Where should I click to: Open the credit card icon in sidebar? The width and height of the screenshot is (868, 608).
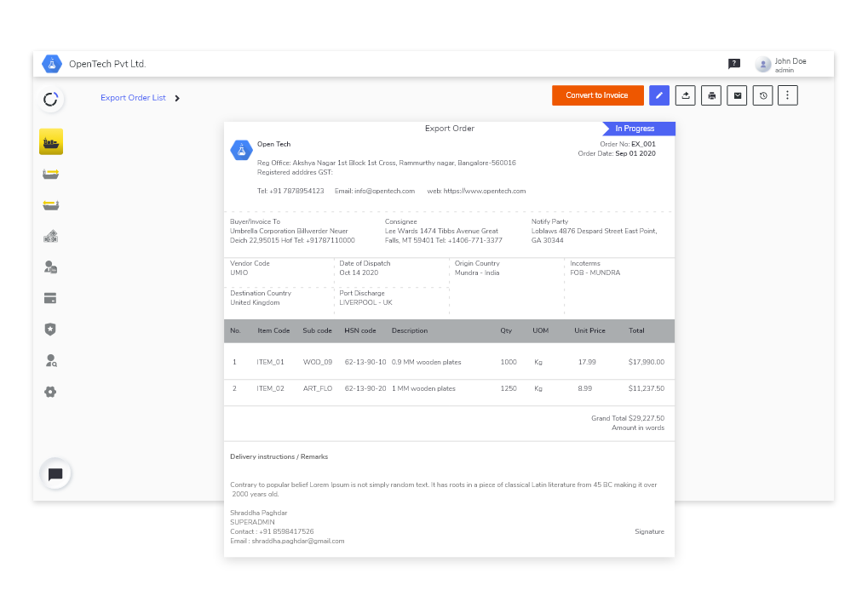pos(51,298)
